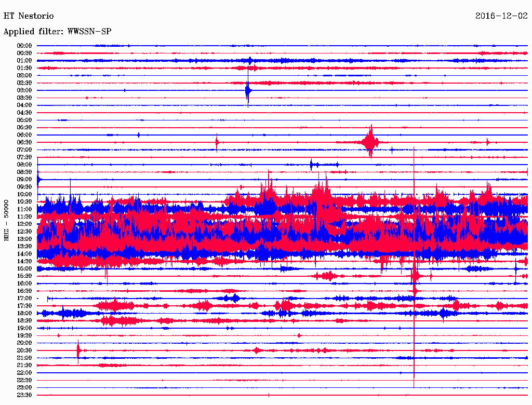
Task: Select the 07:00 time label
Action: [24, 150]
